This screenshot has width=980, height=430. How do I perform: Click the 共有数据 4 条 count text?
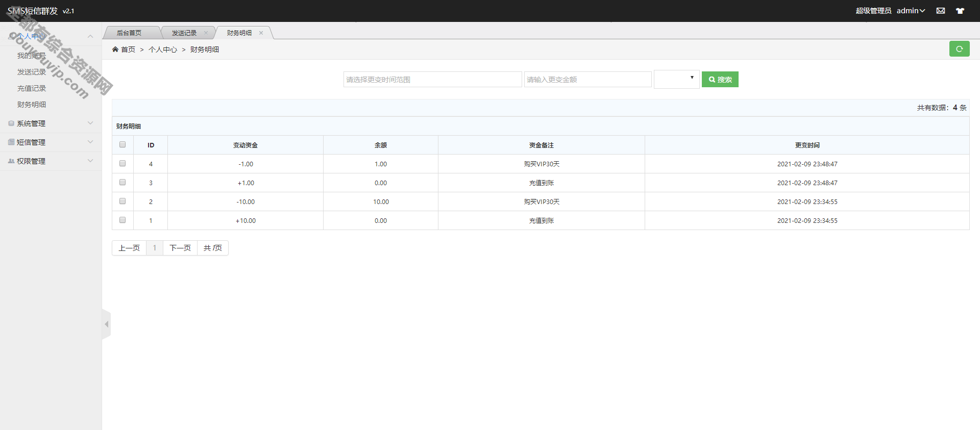(x=942, y=108)
